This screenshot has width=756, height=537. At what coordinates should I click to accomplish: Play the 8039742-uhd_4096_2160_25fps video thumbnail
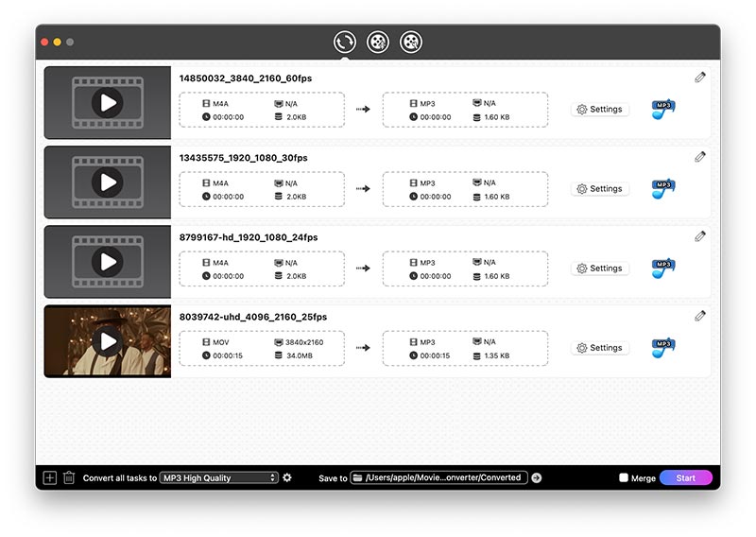pyautogui.click(x=108, y=341)
